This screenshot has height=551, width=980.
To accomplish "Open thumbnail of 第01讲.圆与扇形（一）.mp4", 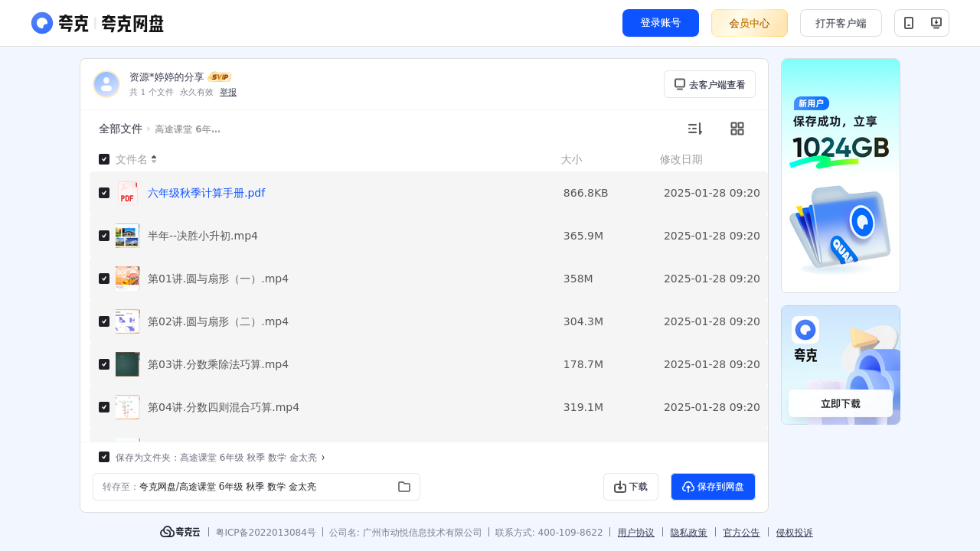I will [127, 279].
